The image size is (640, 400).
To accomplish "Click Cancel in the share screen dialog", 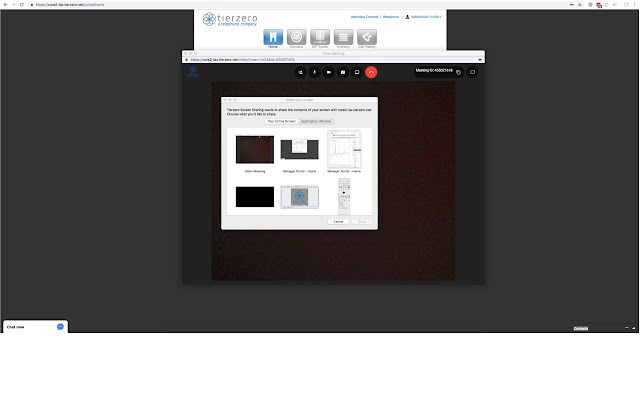I will pos(338,222).
